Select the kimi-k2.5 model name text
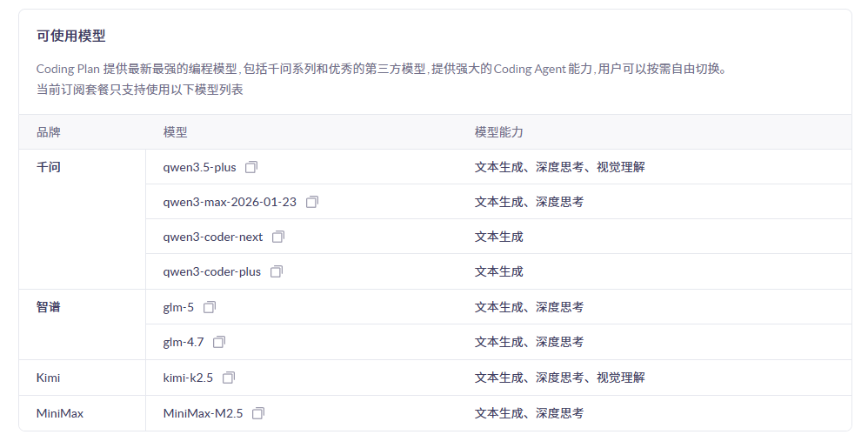The image size is (868, 448). [188, 378]
